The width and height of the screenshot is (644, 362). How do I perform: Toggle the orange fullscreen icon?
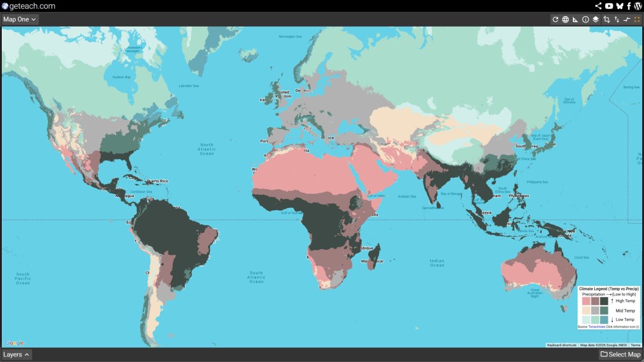(x=637, y=19)
